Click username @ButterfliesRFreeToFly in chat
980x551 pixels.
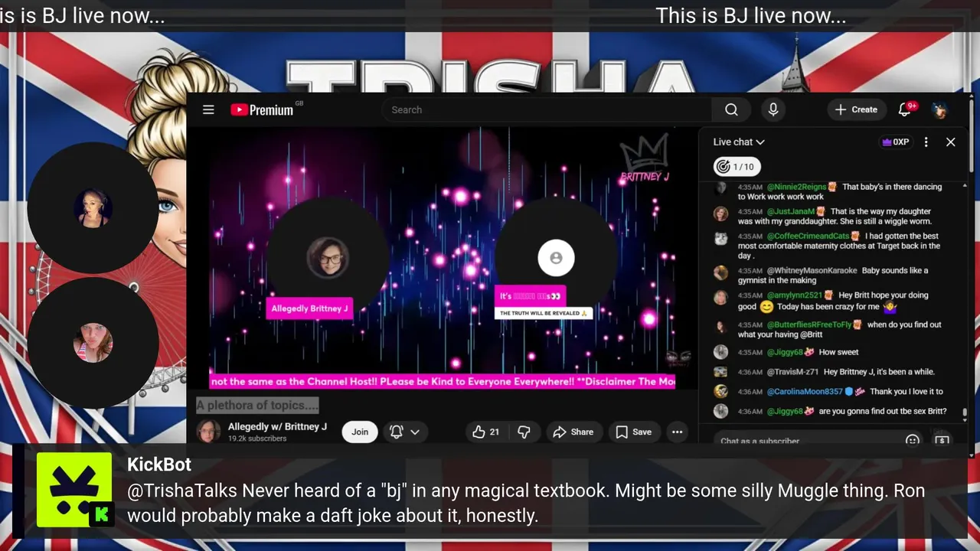click(x=809, y=324)
